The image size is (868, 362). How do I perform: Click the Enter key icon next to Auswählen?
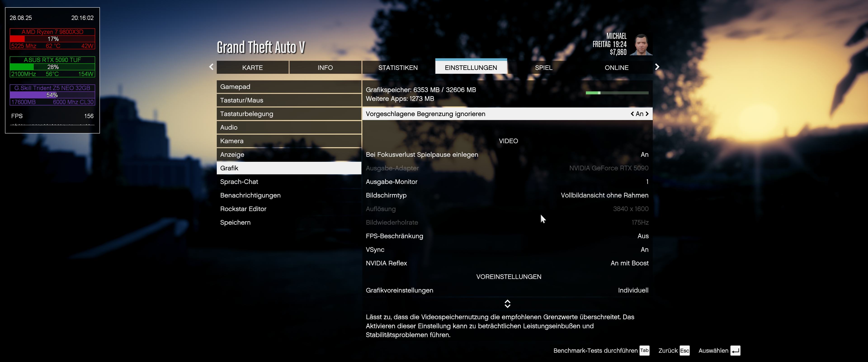[735, 350]
